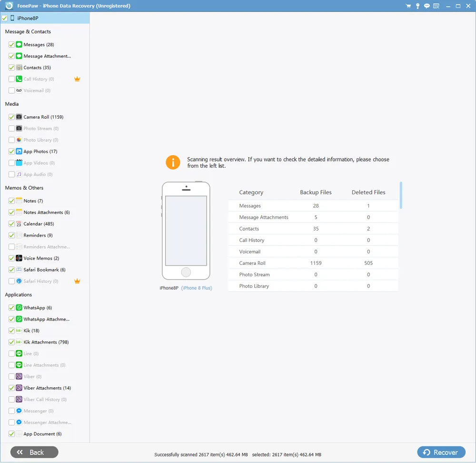Select the Camera Roll row in table
This screenshot has height=463, width=476.
pyautogui.click(x=313, y=263)
